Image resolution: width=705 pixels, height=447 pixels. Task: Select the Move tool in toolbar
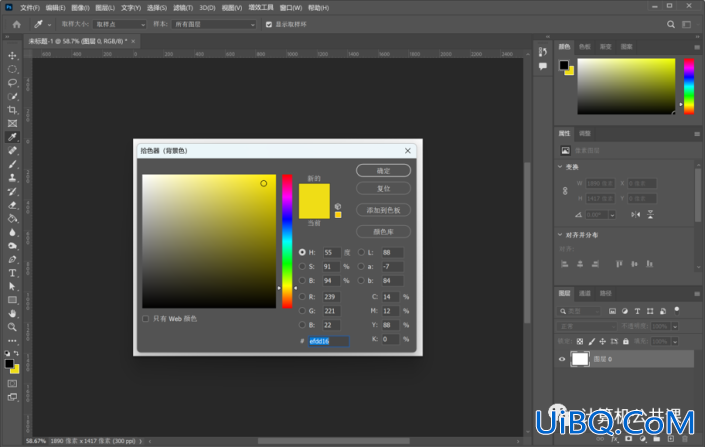click(x=12, y=55)
